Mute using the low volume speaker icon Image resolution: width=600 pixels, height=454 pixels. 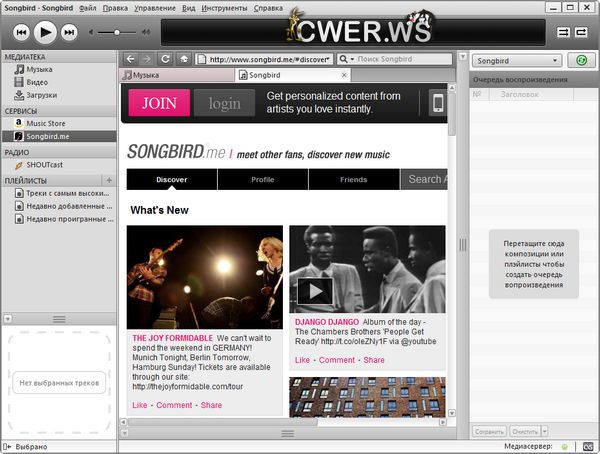pos(91,32)
